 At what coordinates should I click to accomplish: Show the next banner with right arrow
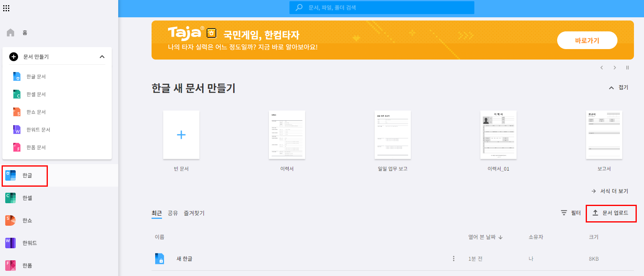click(615, 68)
